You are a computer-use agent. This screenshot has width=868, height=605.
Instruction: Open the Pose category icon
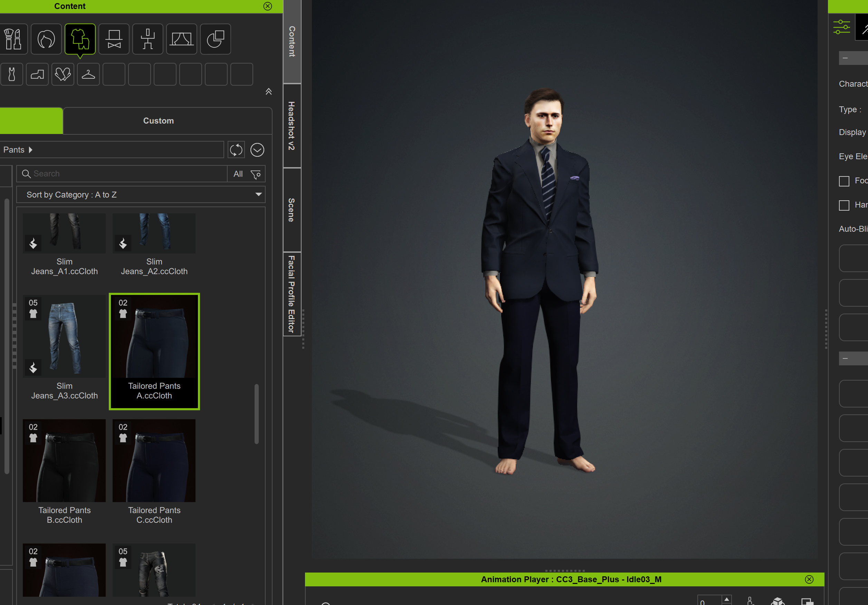[148, 39]
